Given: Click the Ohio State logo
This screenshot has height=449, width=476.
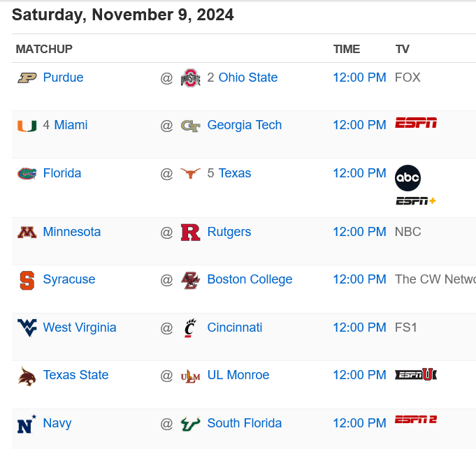Looking at the screenshot, I should (x=190, y=78).
